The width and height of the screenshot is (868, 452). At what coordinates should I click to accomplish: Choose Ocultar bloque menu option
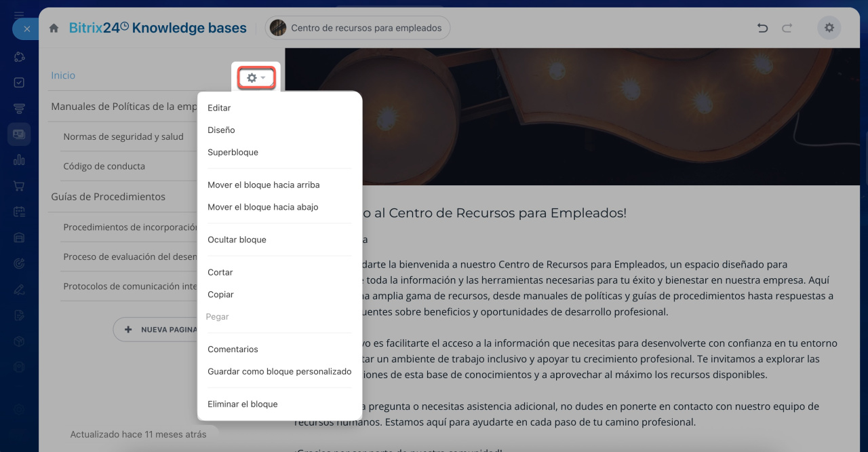[x=237, y=240]
